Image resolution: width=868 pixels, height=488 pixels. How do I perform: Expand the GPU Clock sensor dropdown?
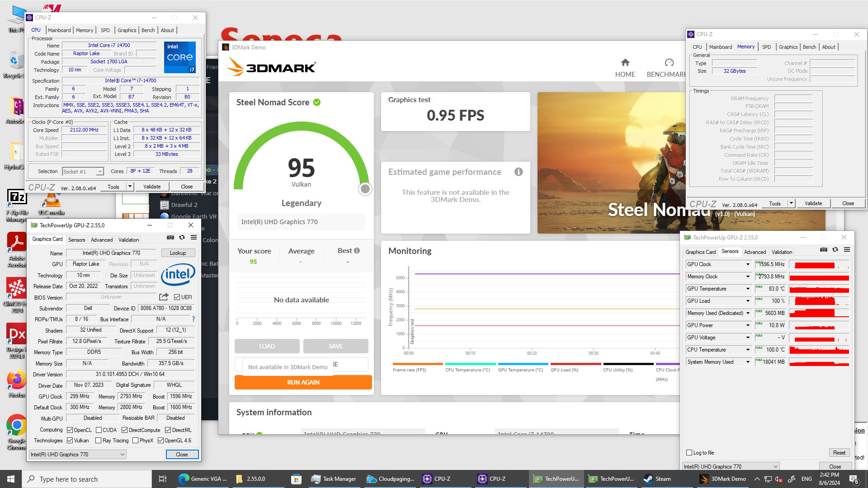748,264
